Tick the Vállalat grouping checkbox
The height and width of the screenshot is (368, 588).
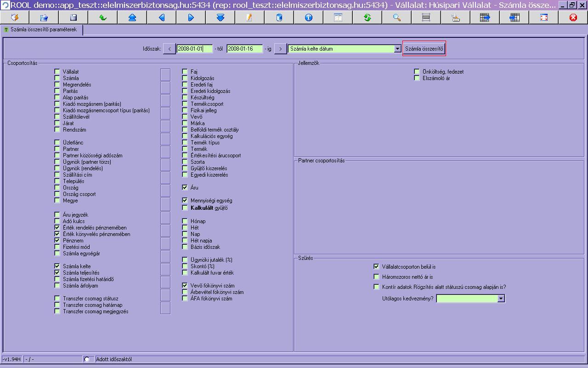tap(57, 72)
